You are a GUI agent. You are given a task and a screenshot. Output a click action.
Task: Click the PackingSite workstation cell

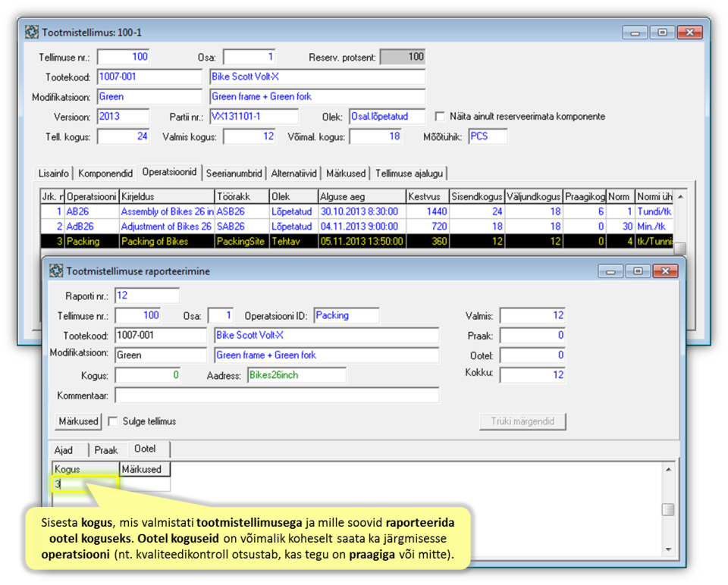pyautogui.click(x=242, y=241)
